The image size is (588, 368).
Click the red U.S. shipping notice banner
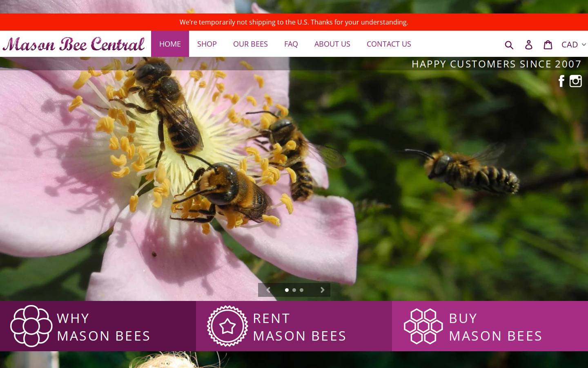[x=294, y=22]
